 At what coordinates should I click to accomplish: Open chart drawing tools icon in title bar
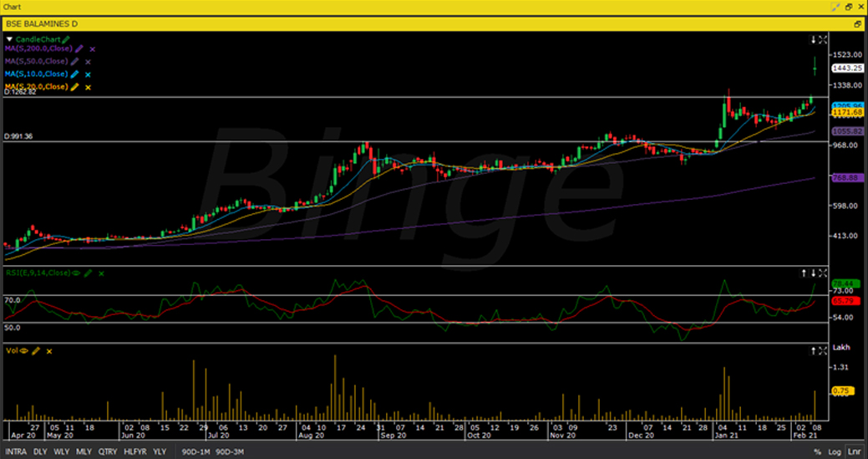point(836,7)
